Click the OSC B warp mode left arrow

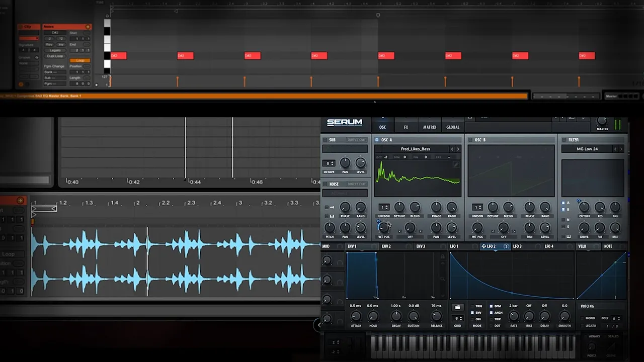tap(494, 231)
